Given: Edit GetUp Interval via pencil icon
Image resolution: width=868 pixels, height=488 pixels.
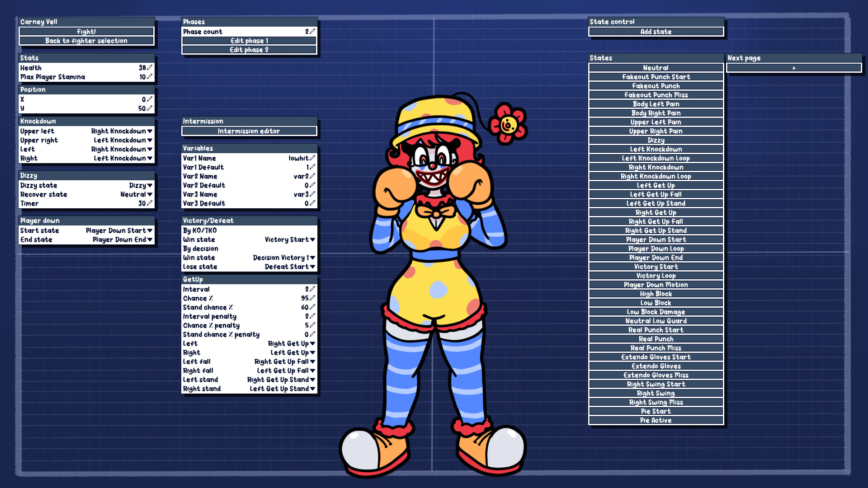Looking at the screenshot, I should (312, 289).
